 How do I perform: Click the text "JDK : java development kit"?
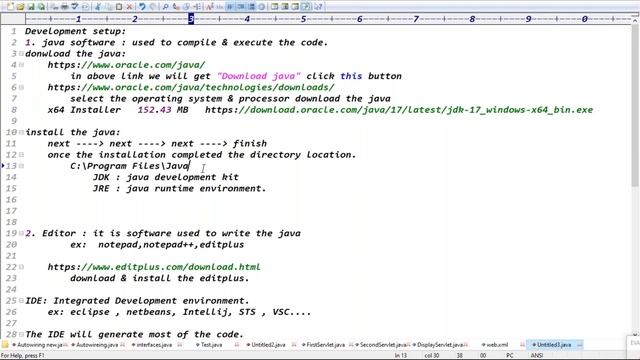pyautogui.click(x=166, y=177)
